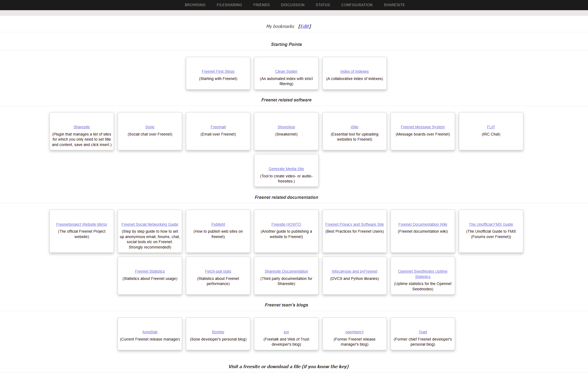Open the xor blog link
The image size is (588, 373).
coord(286,332)
